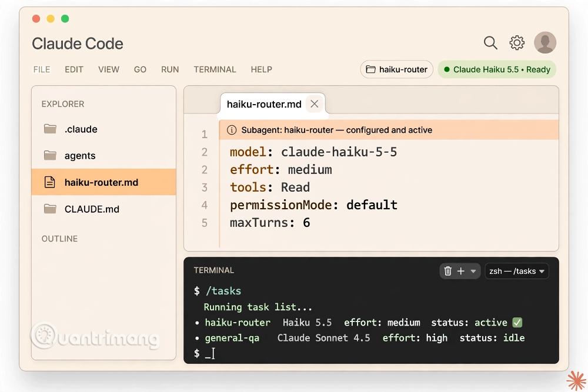Click the Claude Haiku 5.5 • Ready status pill
Screen dimensions: 588x392
point(497,69)
